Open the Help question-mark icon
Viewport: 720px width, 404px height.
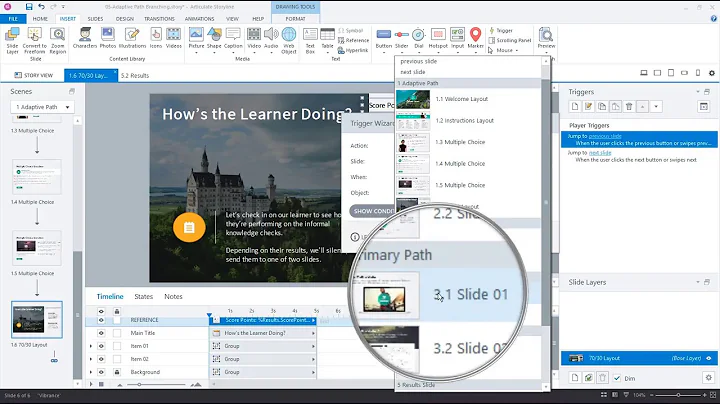click(x=714, y=18)
